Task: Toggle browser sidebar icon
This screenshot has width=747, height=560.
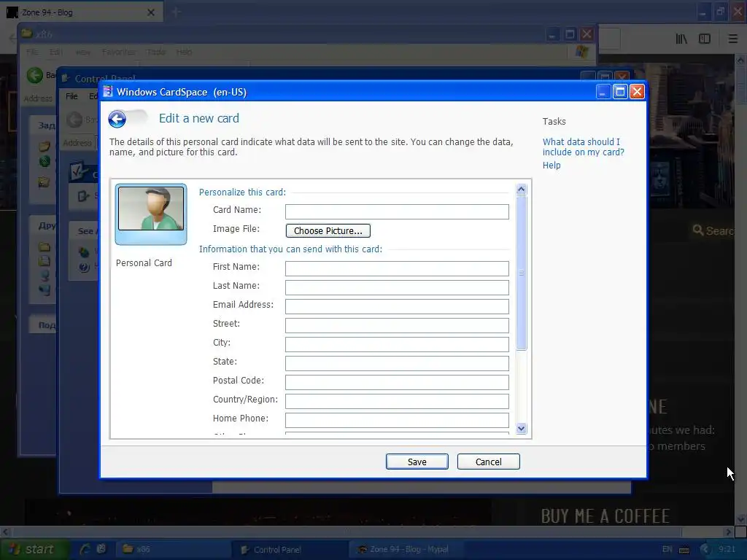Action: (x=705, y=39)
